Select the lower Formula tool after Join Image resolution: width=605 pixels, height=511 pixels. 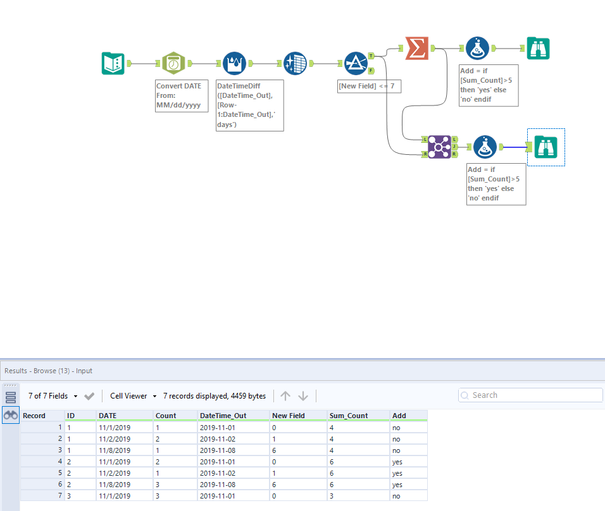(485, 147)
